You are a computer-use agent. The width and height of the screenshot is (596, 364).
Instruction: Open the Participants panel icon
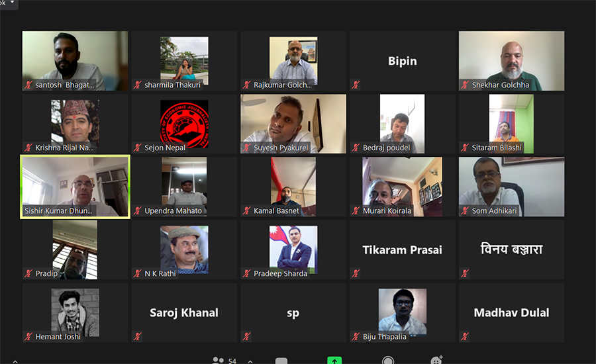(x=218, y=360)
